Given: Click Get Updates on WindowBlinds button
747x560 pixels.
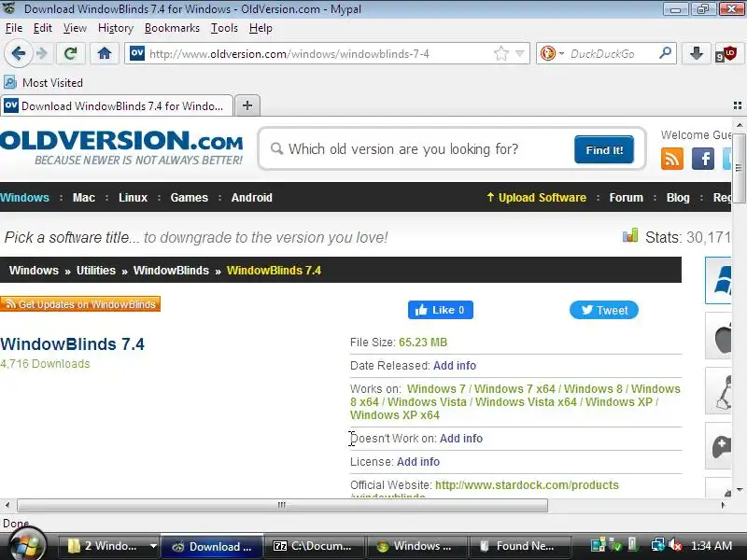Looking at the screenshot, I should [80, 304].
